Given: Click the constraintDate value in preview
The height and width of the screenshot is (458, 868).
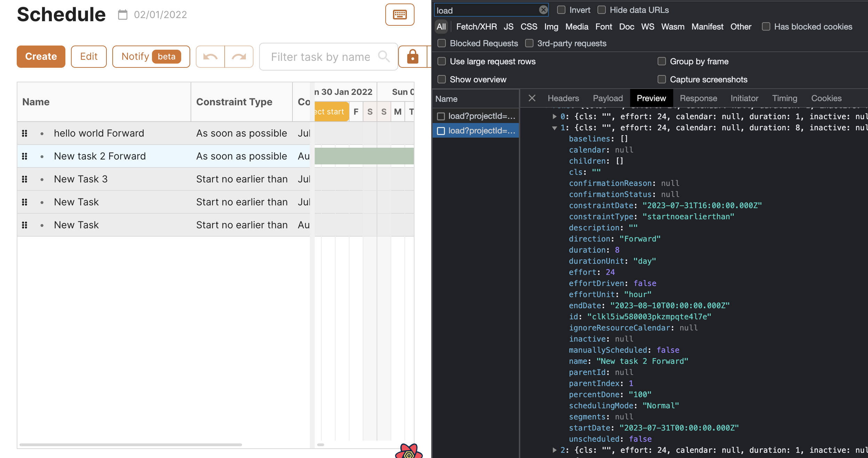Looking at the screenshot, I should pos(702,205).
